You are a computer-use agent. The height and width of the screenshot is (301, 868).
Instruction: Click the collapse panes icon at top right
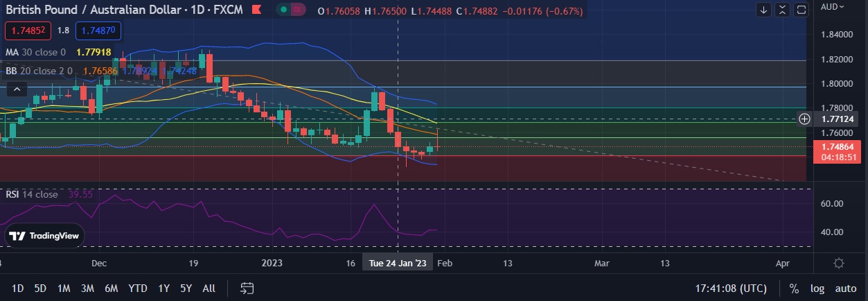782,10
